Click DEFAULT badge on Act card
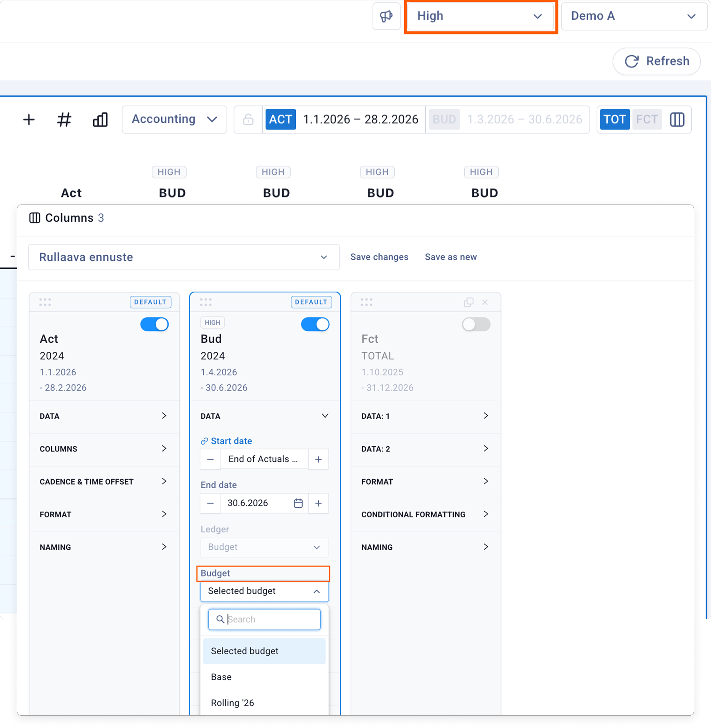The width and height of the screenshot is (711, 728). 151,302
